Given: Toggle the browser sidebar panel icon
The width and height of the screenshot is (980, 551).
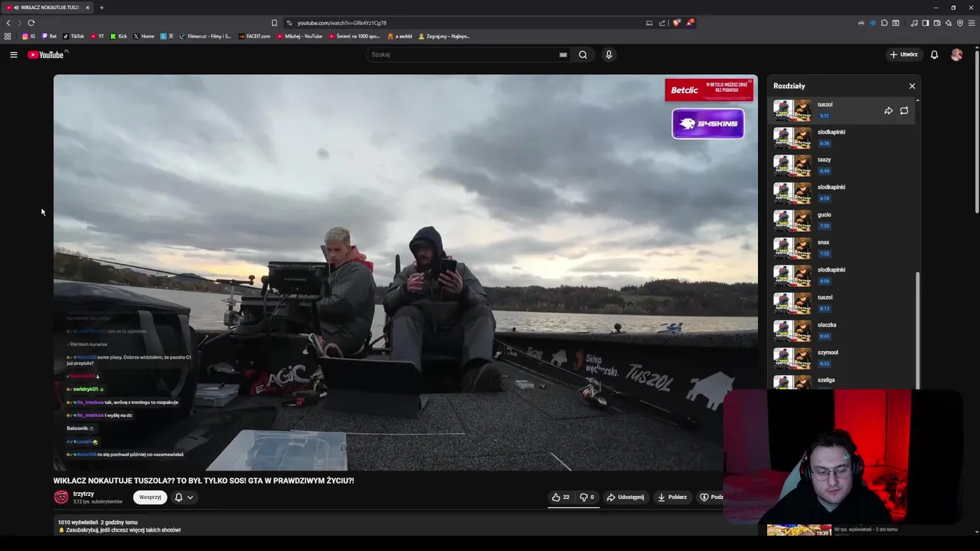Looking at the screenshot, I should (925, 23).
